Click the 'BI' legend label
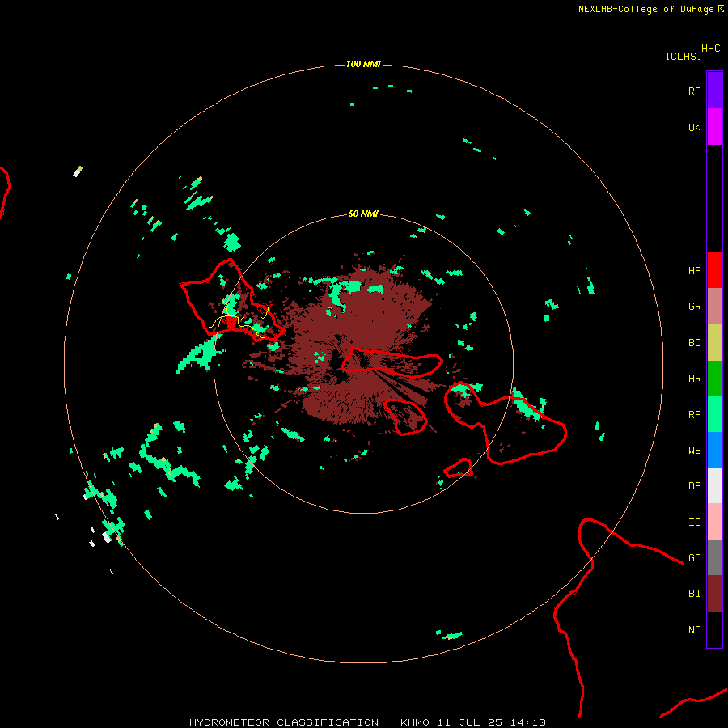The height and width of the screenshot is (728, 728). 694,593
